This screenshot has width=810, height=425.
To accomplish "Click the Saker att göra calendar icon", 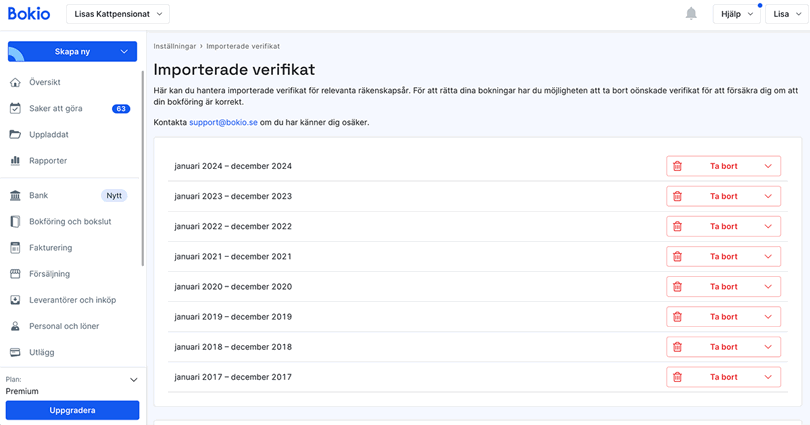I will [15, 108].
